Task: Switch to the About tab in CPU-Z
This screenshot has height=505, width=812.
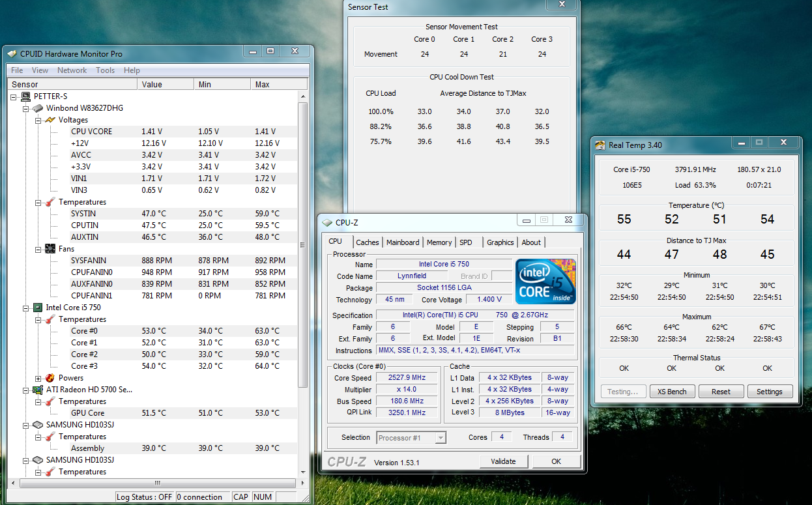Action: [x=531, y=242]
